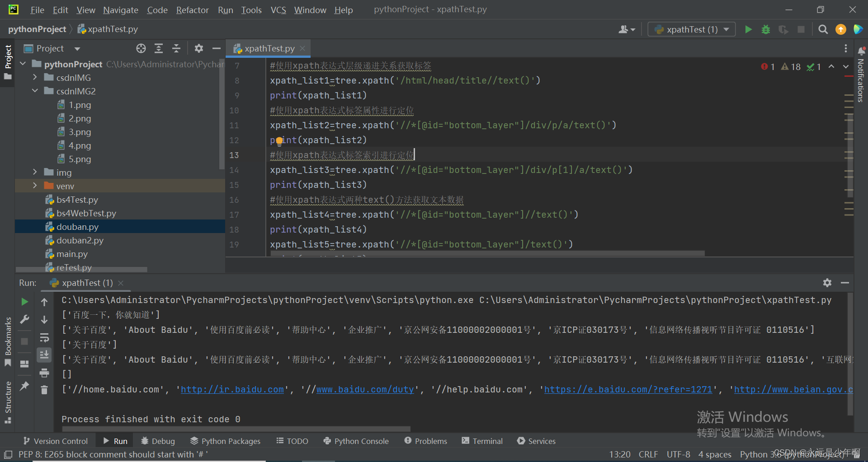Expand the csdnIMG folder
Viewport: 868px width, 462px height.
[35, 78]
